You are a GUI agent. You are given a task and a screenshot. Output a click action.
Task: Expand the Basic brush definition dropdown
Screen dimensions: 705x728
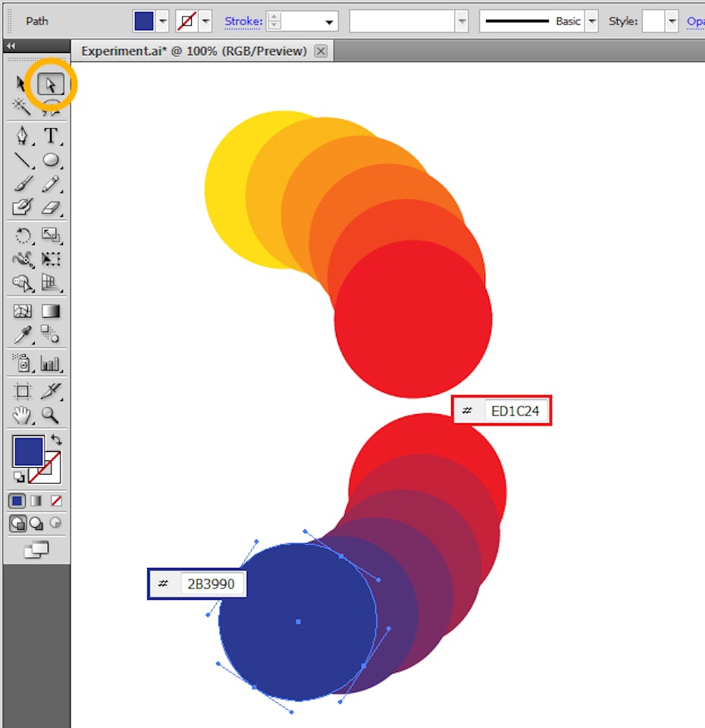[x=592, y=21]
